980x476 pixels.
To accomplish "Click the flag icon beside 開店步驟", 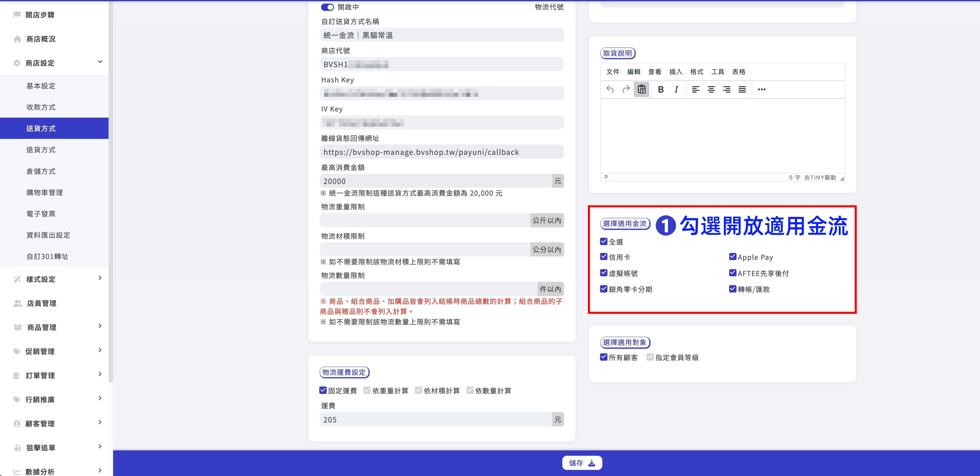I will coord(17,14).
